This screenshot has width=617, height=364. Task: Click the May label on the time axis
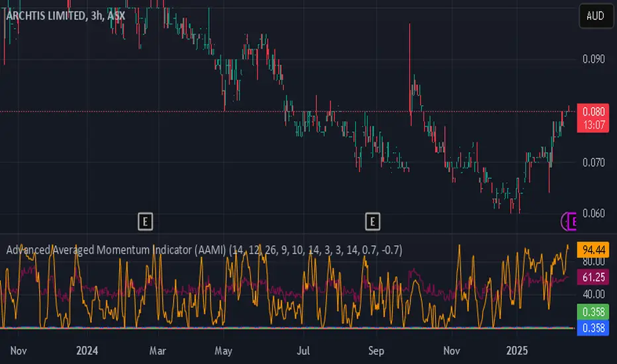(223, 351)
